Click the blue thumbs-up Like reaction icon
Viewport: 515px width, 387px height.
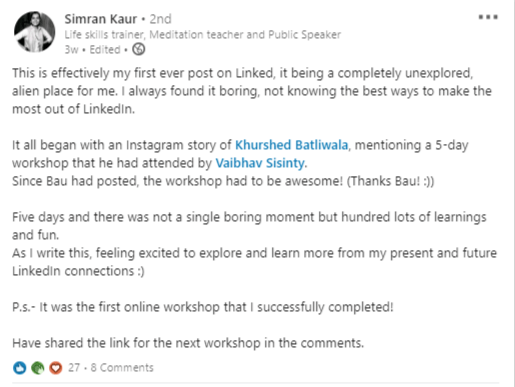click(20, 368)
